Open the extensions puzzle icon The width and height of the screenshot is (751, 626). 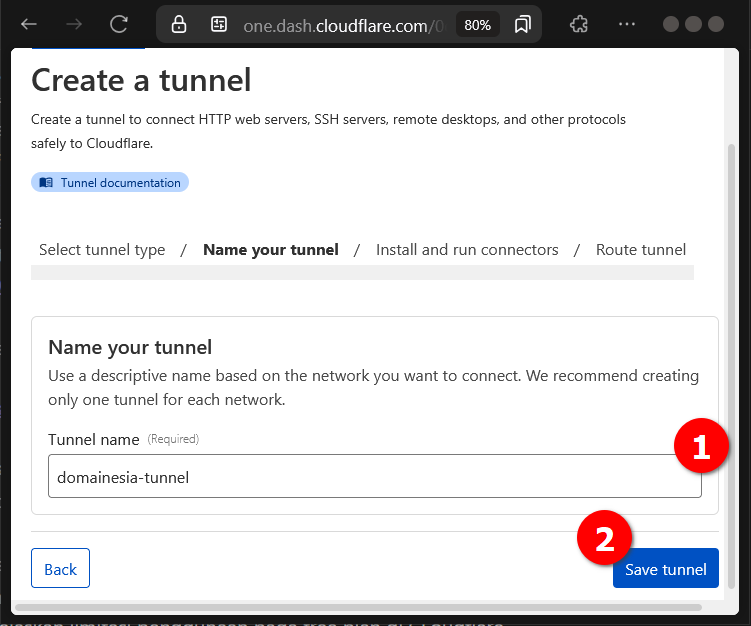coord(579,24)
